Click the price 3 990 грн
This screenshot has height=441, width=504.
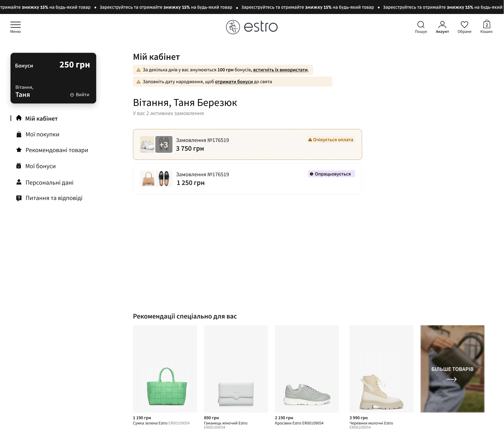(358, 418)
